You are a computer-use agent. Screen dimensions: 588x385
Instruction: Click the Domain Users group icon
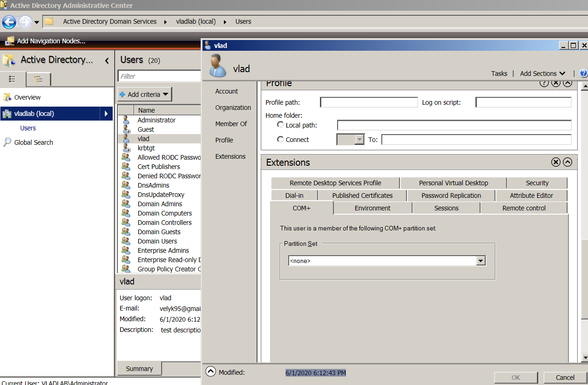(x=126, y=241)
